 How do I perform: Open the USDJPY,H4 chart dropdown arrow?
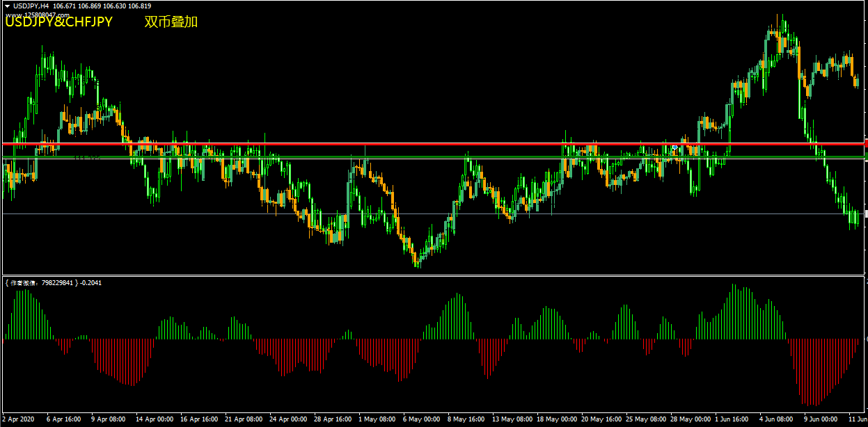pos(6,6)
